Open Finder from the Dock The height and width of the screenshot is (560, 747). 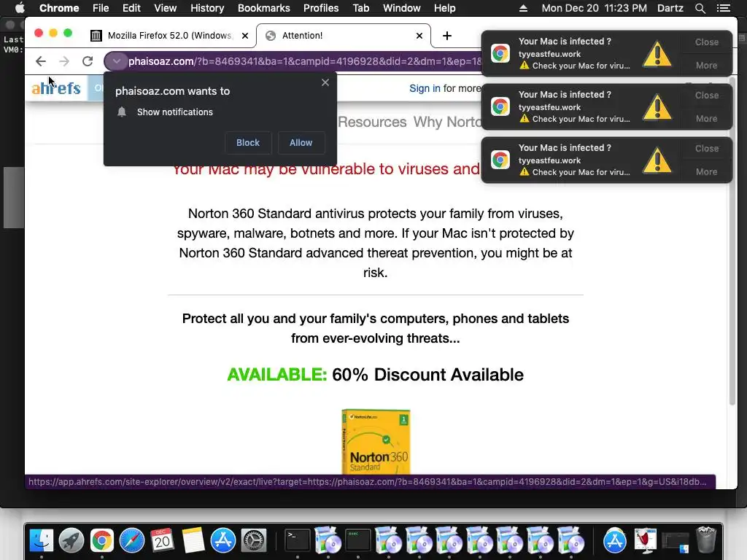pyautogui.click(x=42, y=540)
